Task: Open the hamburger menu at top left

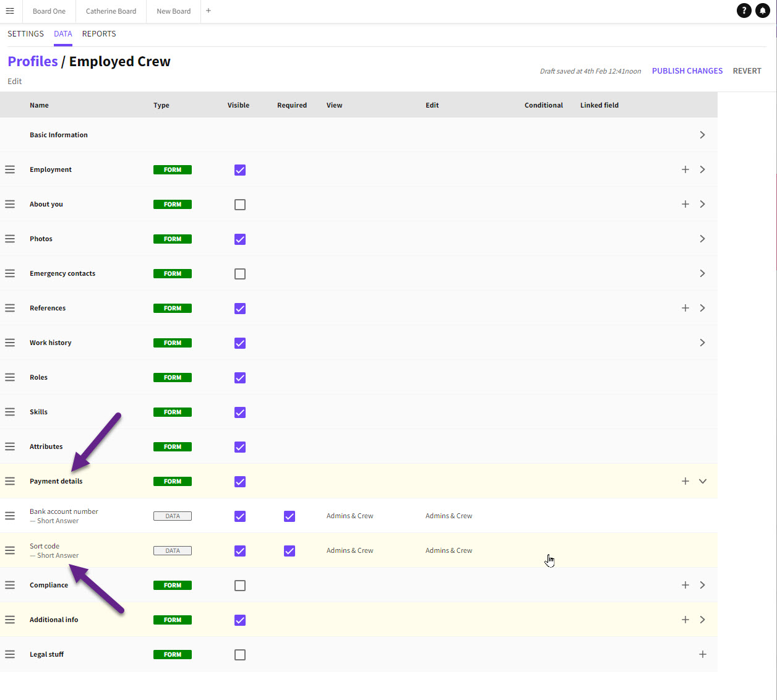Action: click(x=10, y=11)
